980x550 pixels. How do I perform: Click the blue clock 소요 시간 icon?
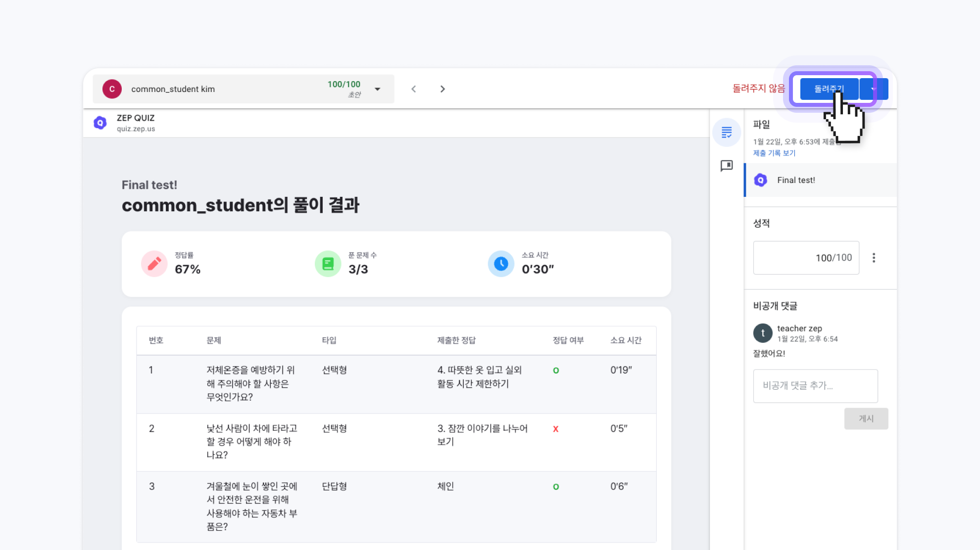click(501, 264)
